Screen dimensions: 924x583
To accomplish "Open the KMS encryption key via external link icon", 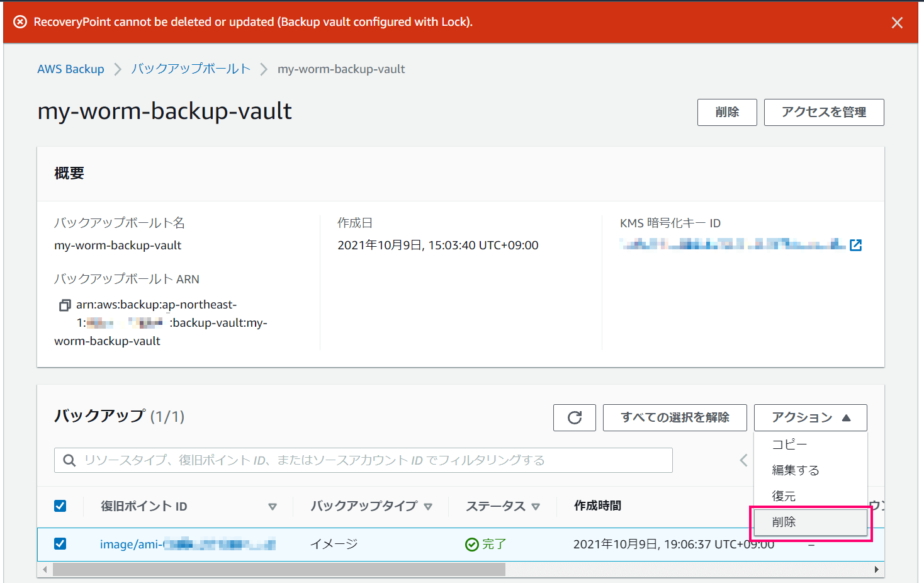I will (x=856, y=245).
